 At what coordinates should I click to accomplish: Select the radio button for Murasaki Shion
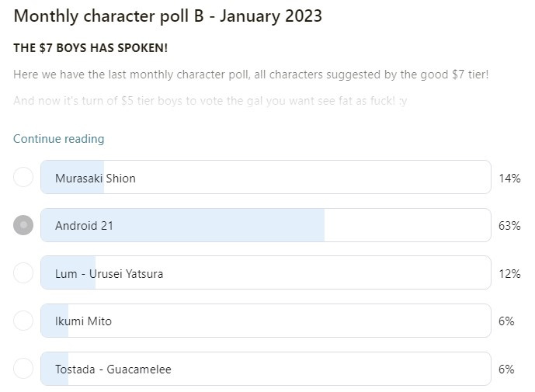pos(23,177)
